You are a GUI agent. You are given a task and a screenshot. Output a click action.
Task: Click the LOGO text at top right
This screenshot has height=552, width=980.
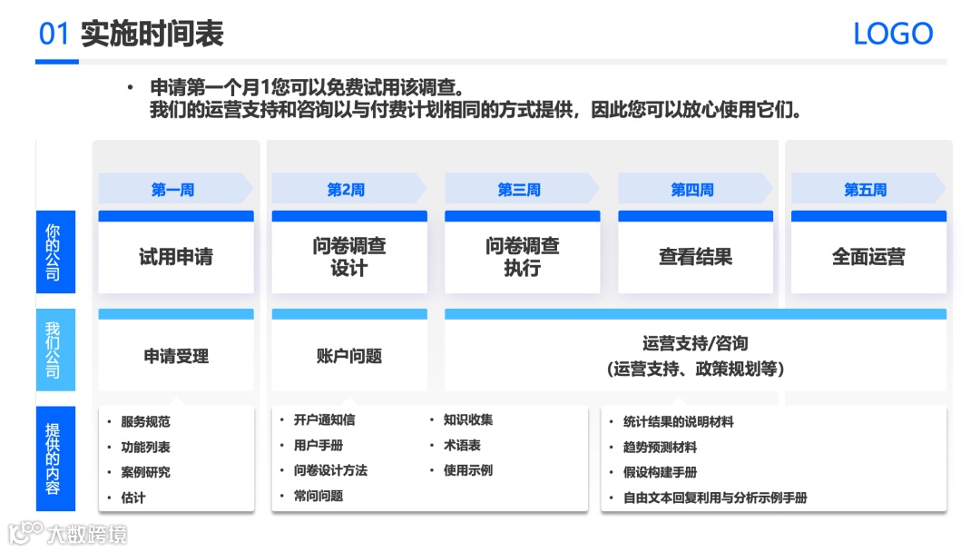click(893, 34)
